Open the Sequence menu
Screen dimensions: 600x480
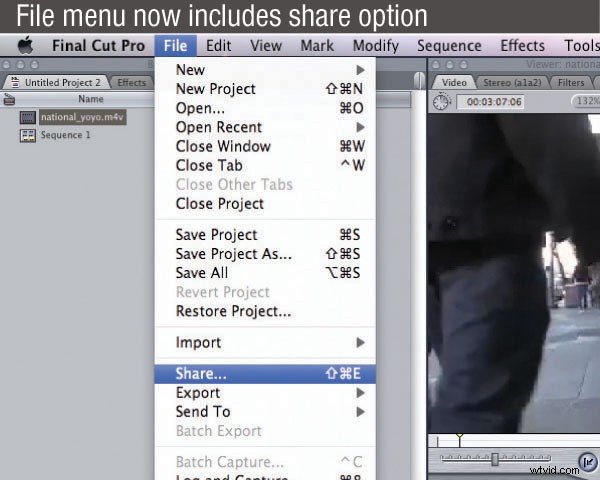click(449, 46)
